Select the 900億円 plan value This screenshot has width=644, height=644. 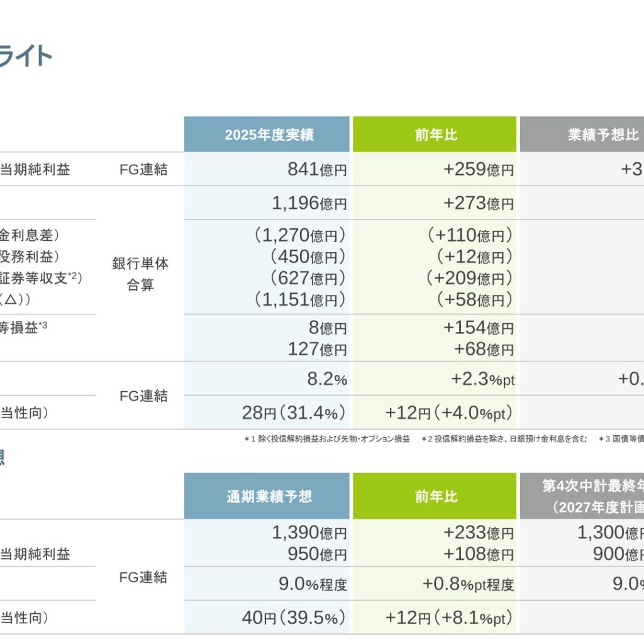point(618,554)
